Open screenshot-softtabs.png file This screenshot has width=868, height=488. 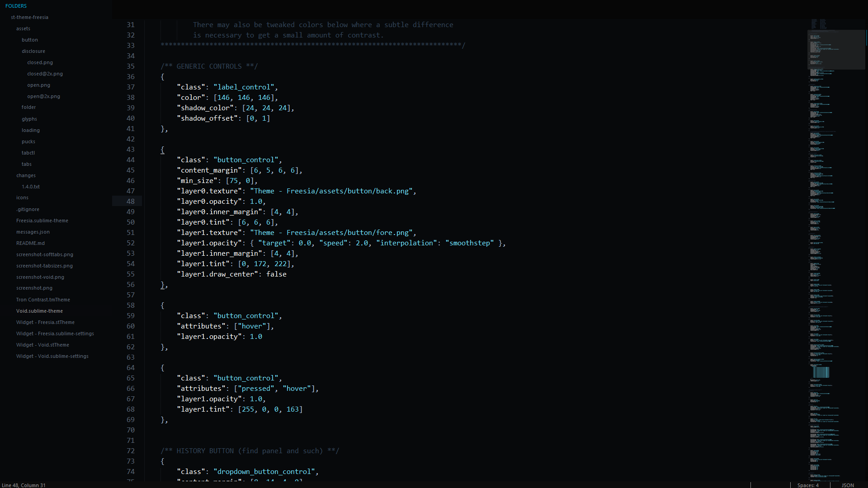tap(45, 254)
